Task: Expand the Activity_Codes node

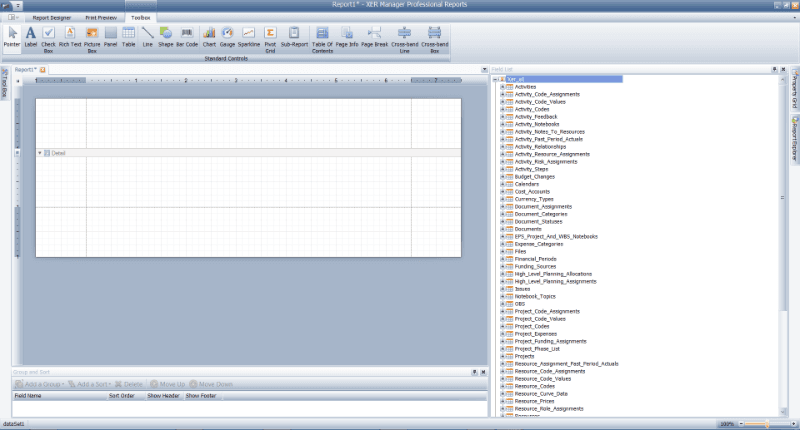Action: pos(502,109)
